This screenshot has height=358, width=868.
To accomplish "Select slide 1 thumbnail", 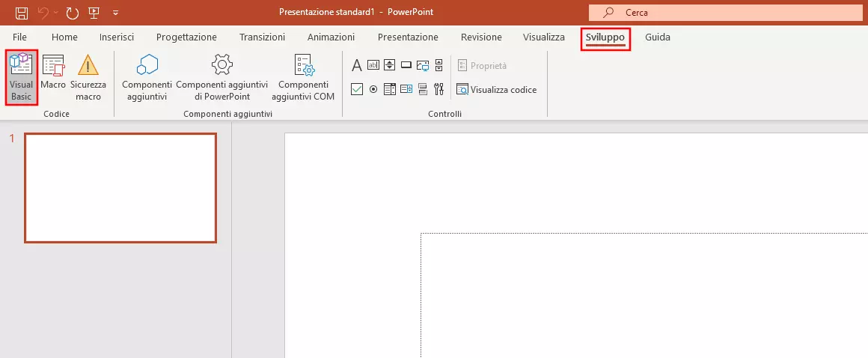I will (120, 188).
